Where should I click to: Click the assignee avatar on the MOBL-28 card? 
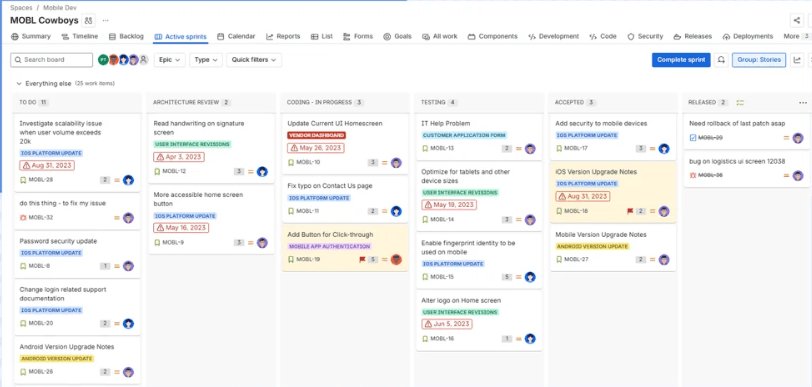128,180
